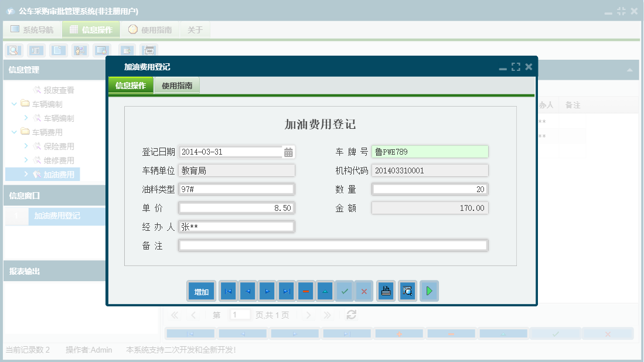This screenshot has width=644, height=362.
Task: Navigate to the first record
Action: pyautogui.click(x=228, y=291)
